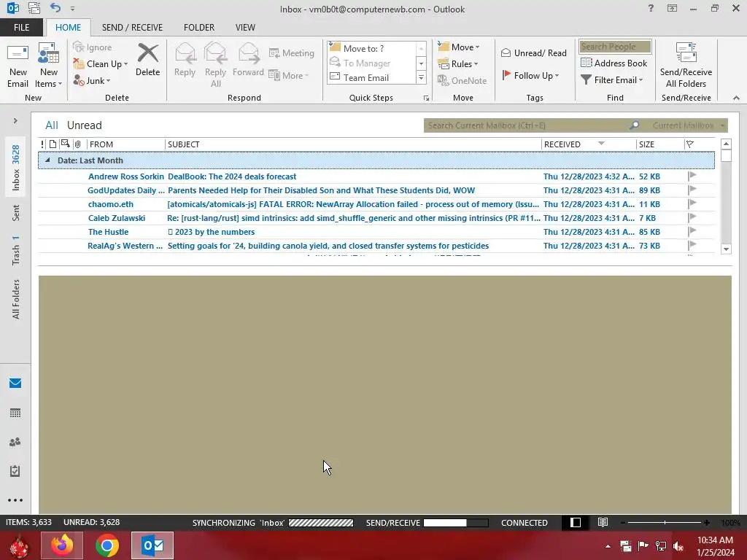Toggle Unread/Read status
The image size is (747, 560).
(533, 52)
